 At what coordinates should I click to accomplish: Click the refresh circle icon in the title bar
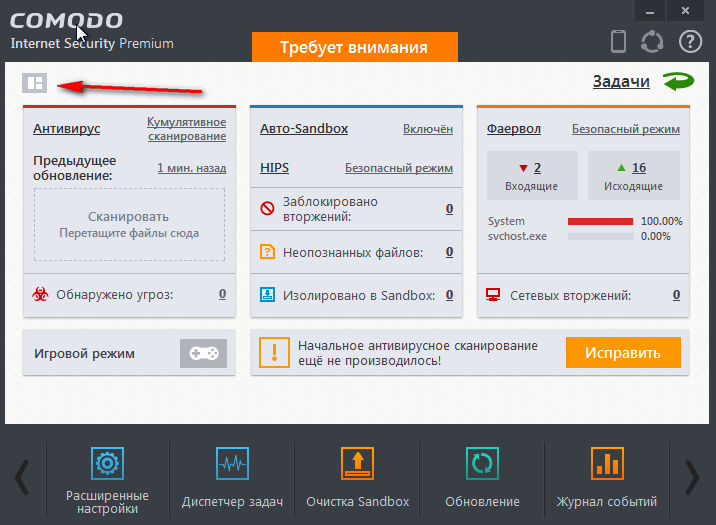pyautogui.click(x=653, y=42)
